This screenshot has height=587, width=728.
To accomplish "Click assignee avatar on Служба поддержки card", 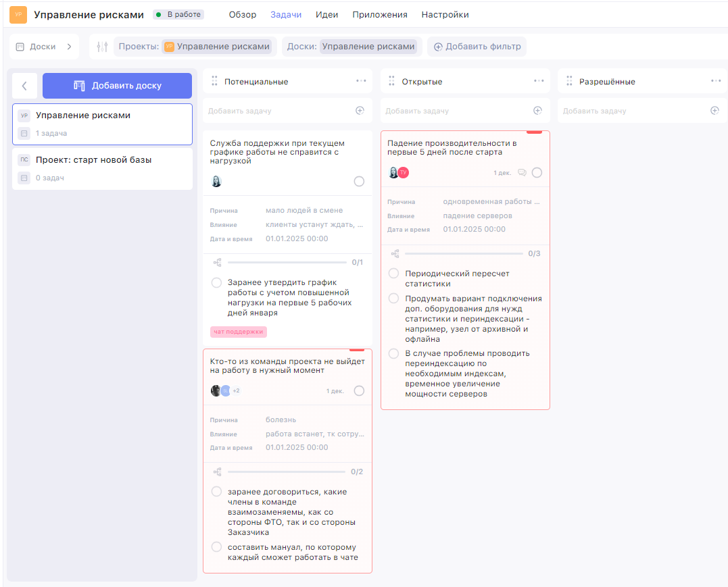I will point(216,182).
